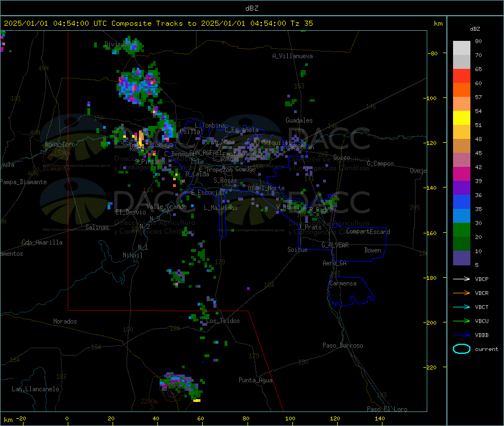
Task: Click the Punta_Agua map label
Action: [x=255, y=380]
